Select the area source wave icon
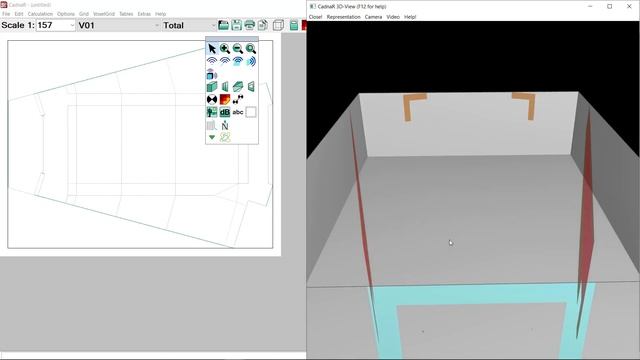This screenshot has height=360, width=640. [238, 61]
